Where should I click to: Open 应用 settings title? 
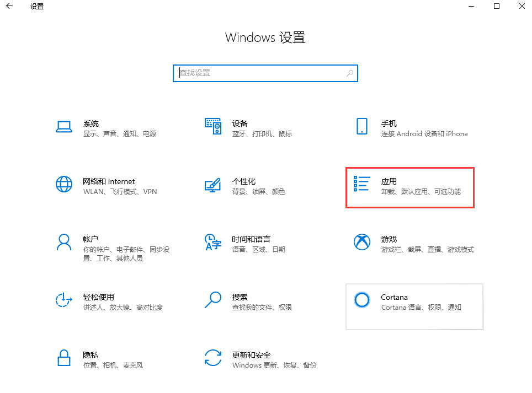click(x=389, y=181)
